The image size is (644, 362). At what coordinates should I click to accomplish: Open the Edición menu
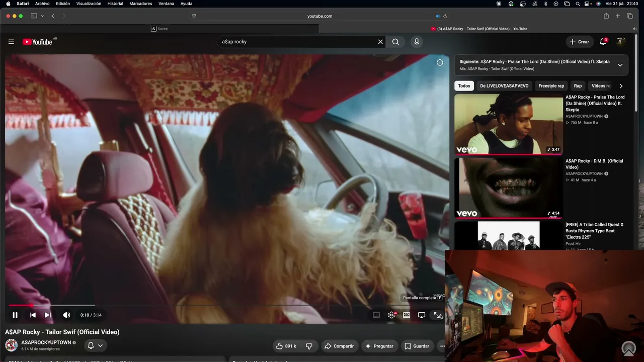[63, 4]
